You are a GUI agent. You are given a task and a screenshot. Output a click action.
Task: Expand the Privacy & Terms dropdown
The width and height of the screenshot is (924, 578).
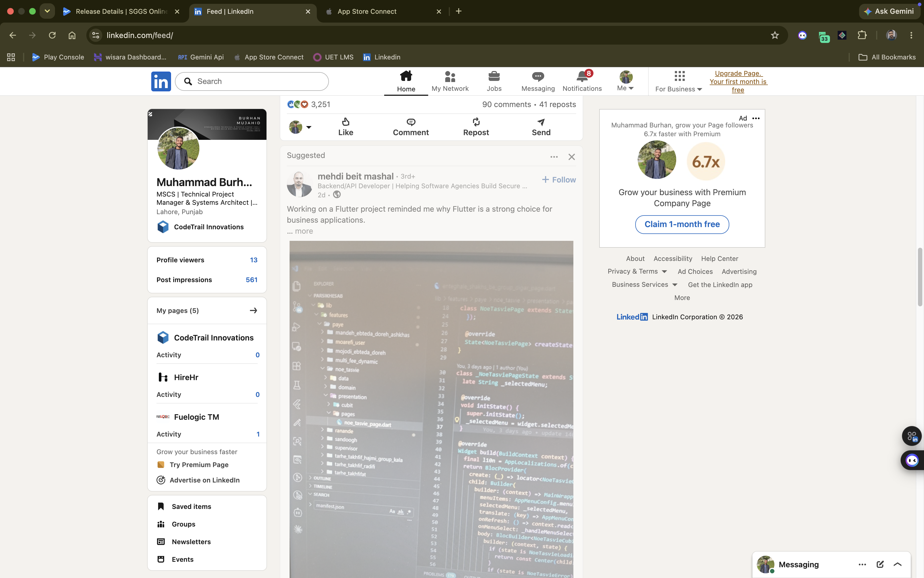[x=637, y=271]
